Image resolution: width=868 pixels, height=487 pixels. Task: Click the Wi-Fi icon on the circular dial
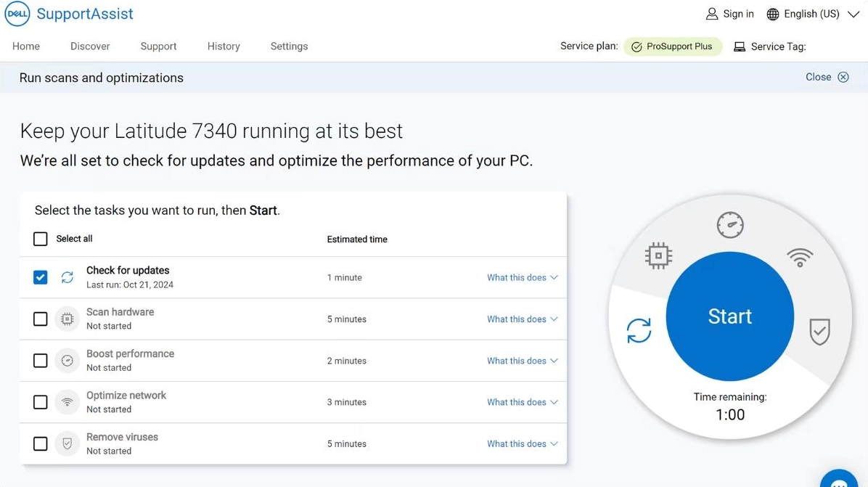pos(800,257)
